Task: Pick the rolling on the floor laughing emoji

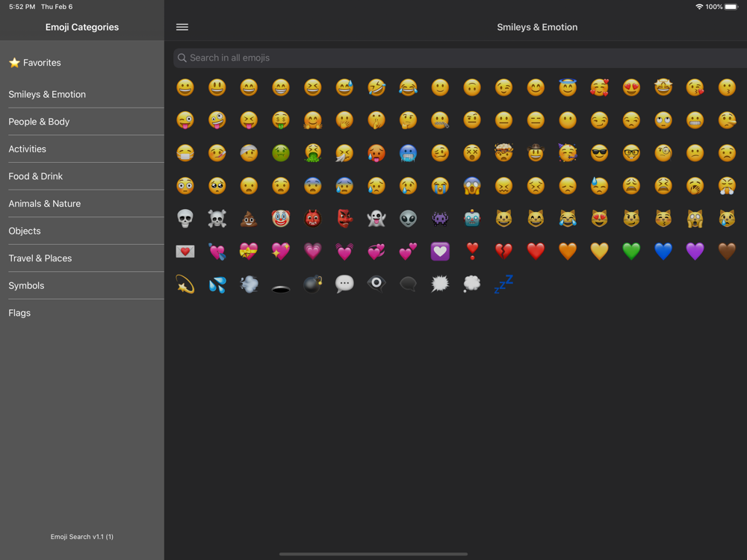Action: pyautogui.click(x=376, y=87)
